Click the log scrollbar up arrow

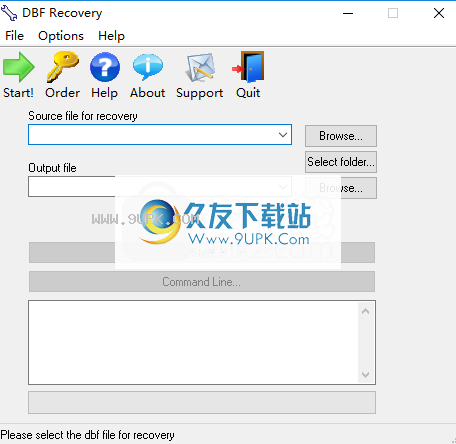click(x=365, y=311)
